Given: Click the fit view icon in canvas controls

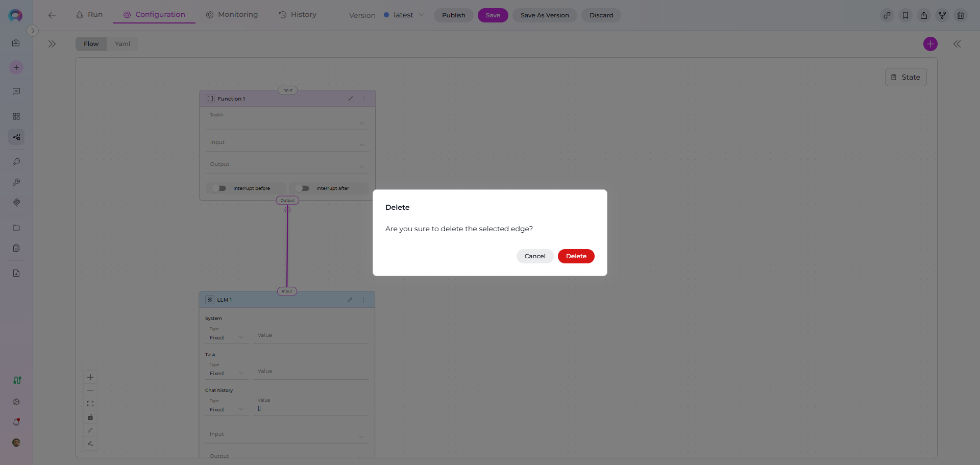Looking at the screenshot, I should pos(90,404).
